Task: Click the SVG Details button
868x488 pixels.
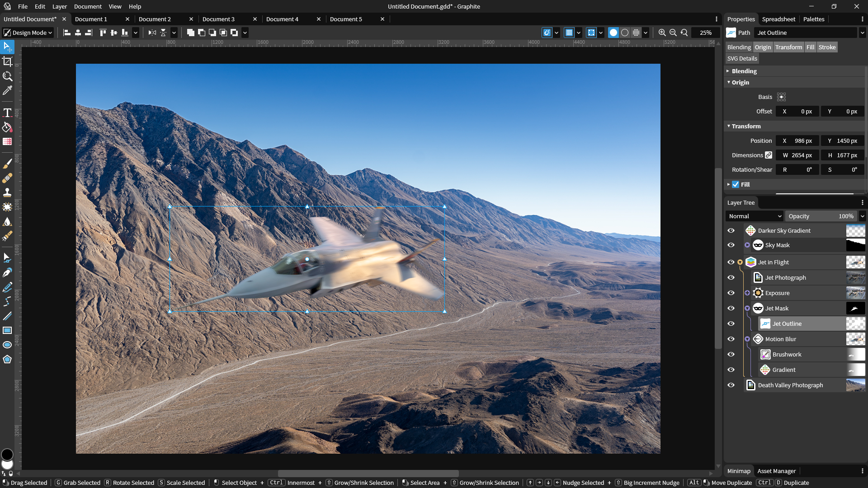Action: coord(742,58)
